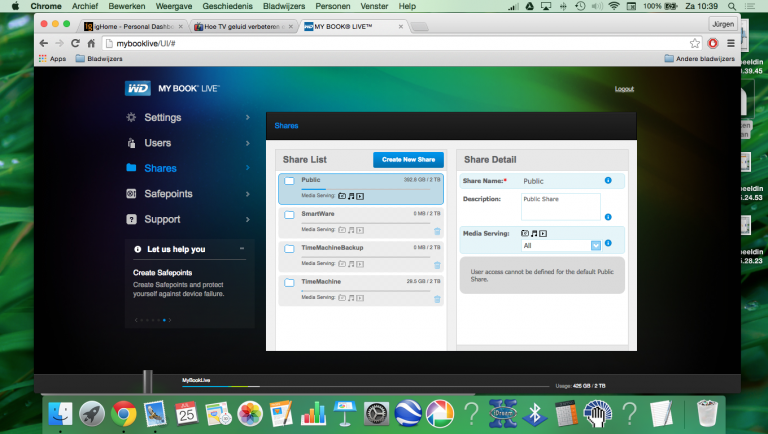Show previous help tip with left arrow

136,320
